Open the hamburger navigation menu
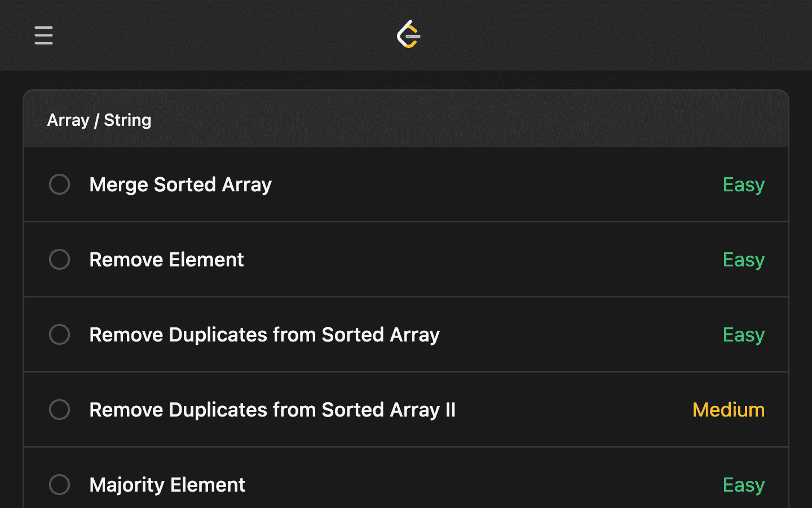The image size is (812, 508). [x=43, y=35]
